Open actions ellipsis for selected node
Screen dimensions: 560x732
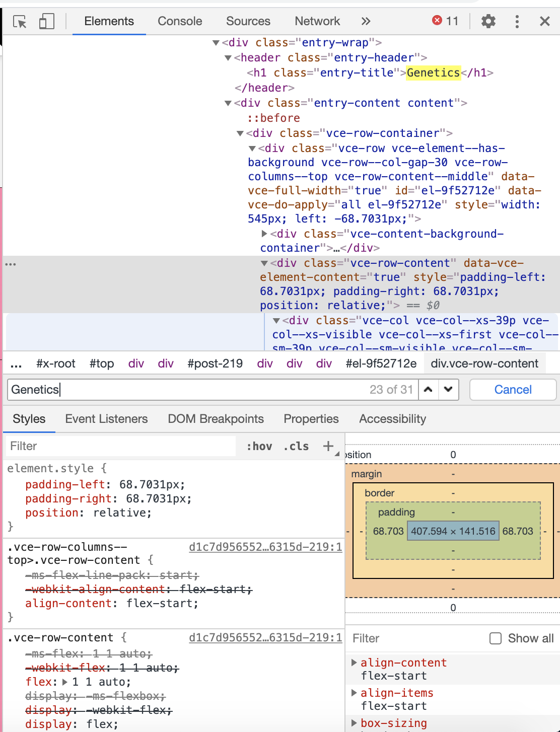coord(11,264)
